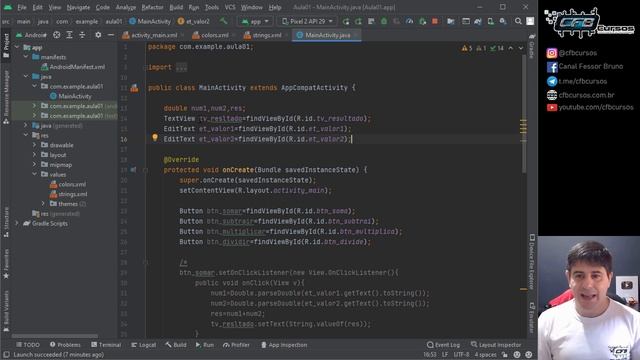Viewport: 640px width, 360px height.
Task: Toggle the Favorites side tab
Action: [x=6, y=264]
